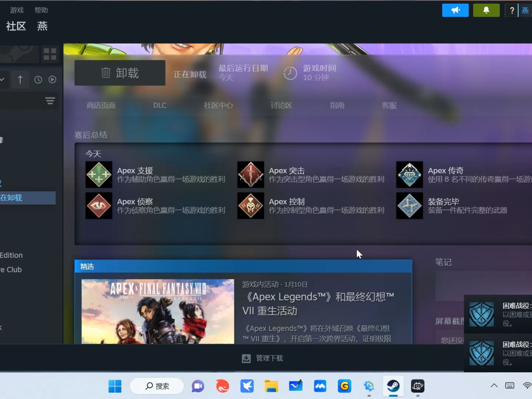
Task: Launch the Steam taskbar icon
Action: 393,386
